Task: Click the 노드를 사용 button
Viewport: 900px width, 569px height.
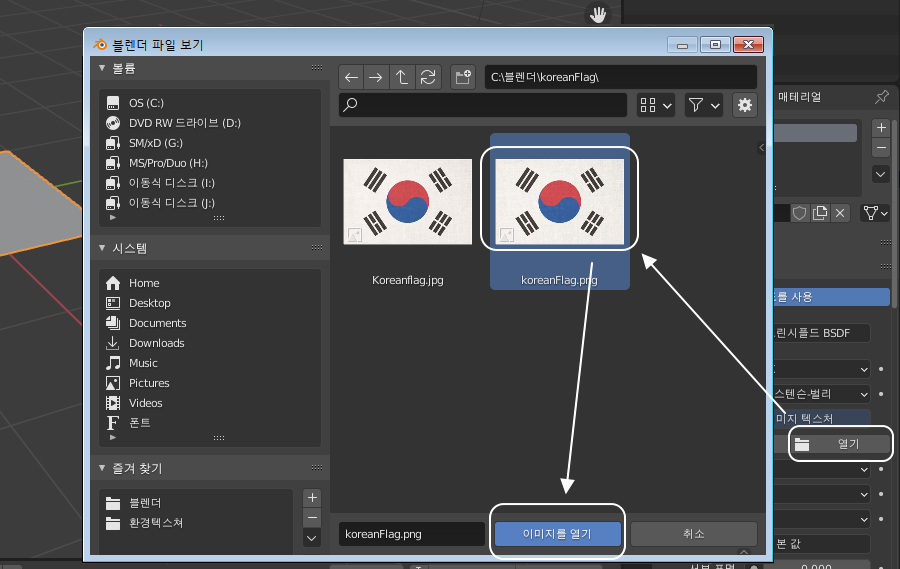Action: [832, 297]
